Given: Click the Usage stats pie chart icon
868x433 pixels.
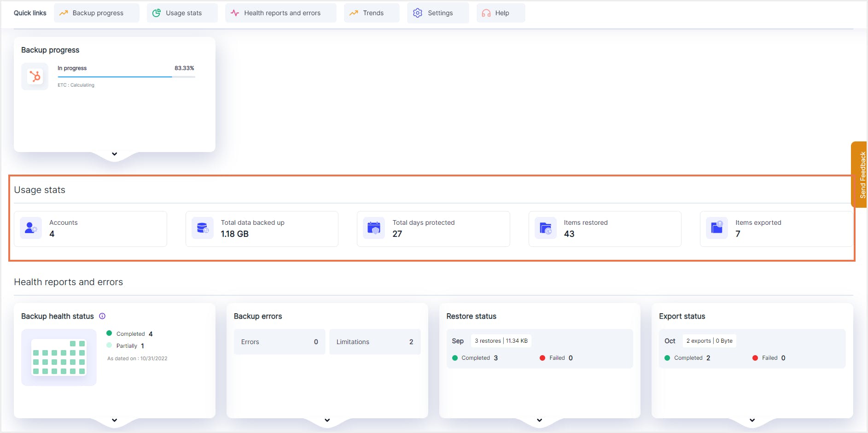Looking at the screenshot, I should (156, 13).
